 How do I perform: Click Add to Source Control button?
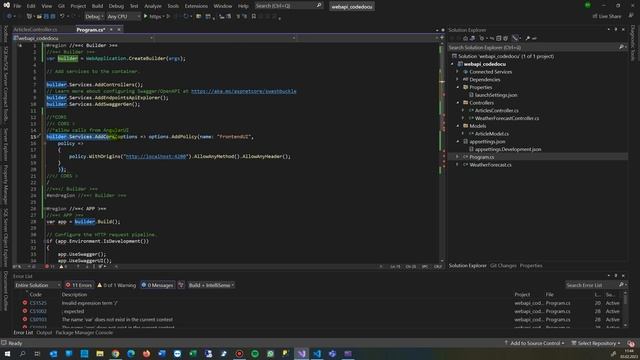click(x=534, y=343)
